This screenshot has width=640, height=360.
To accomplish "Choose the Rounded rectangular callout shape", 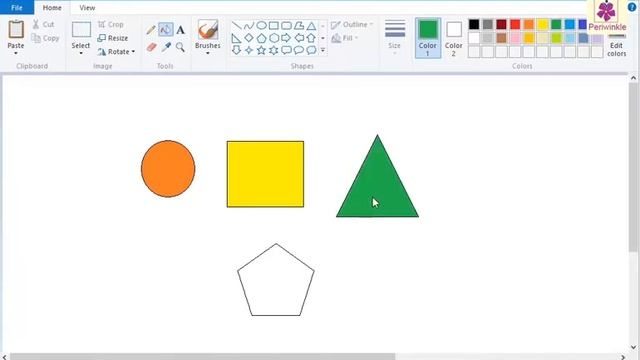I will tap(286, 50).
